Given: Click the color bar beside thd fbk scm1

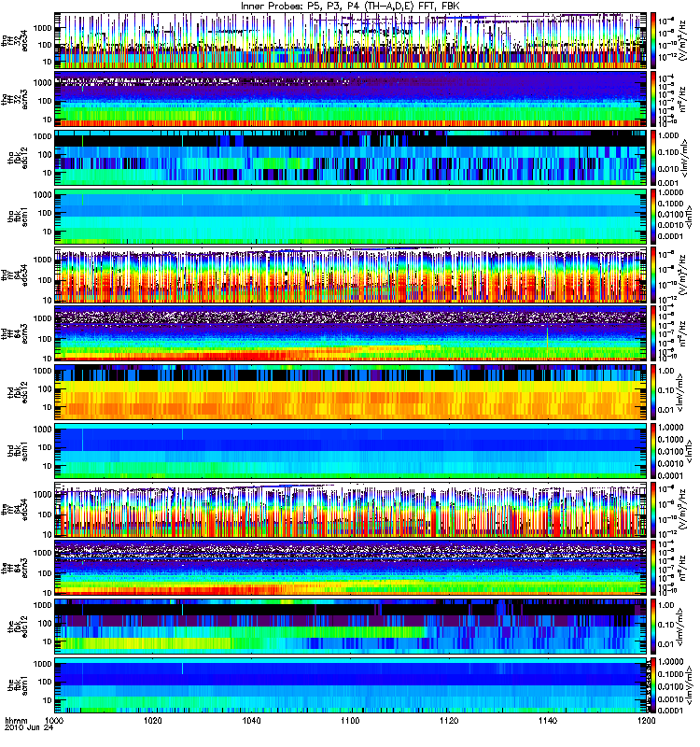Looking at the screenshot, I should click(x=653, y=451).
